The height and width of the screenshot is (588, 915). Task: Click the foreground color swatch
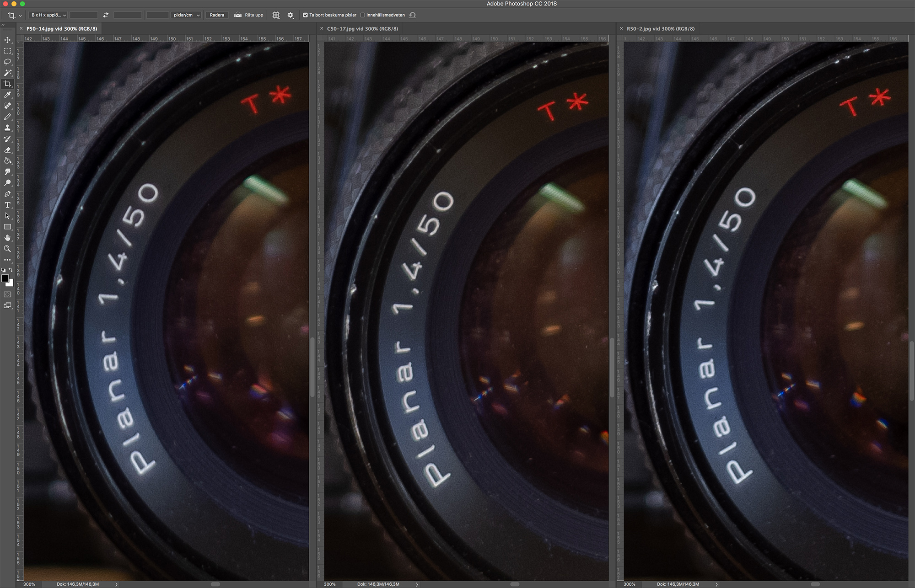pyautogui.click(x=5, y=278)
